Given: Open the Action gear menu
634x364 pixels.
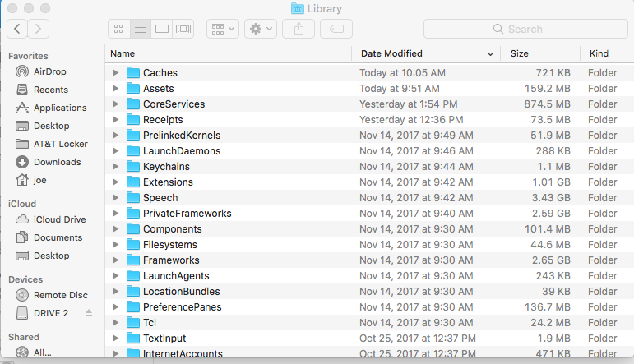Looking at the screenshot, I should (x=261, y=29).
